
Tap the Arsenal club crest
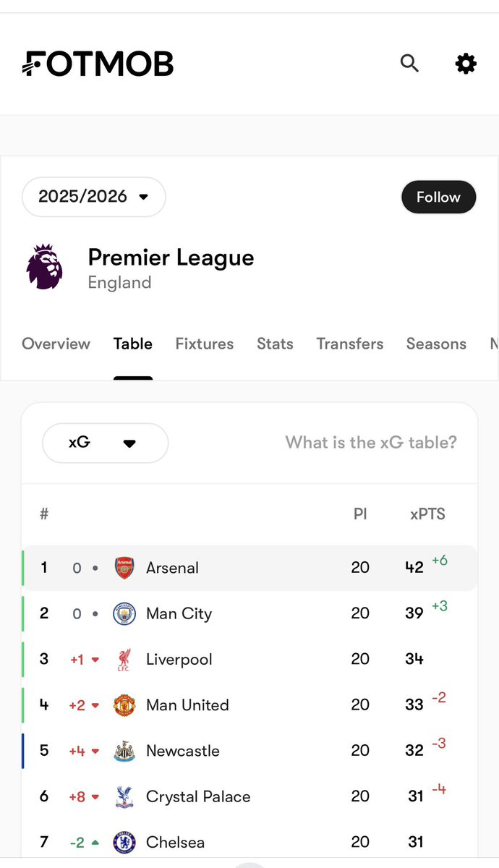(124, 568)
